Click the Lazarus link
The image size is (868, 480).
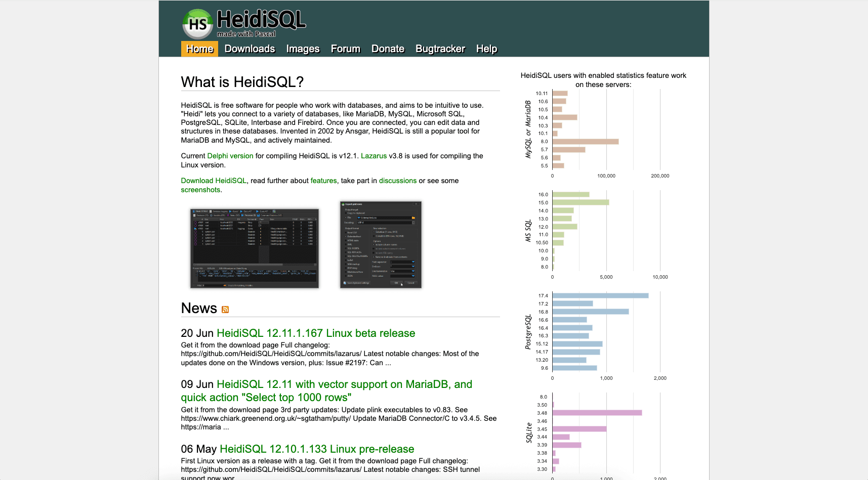[x=374, y=156]
